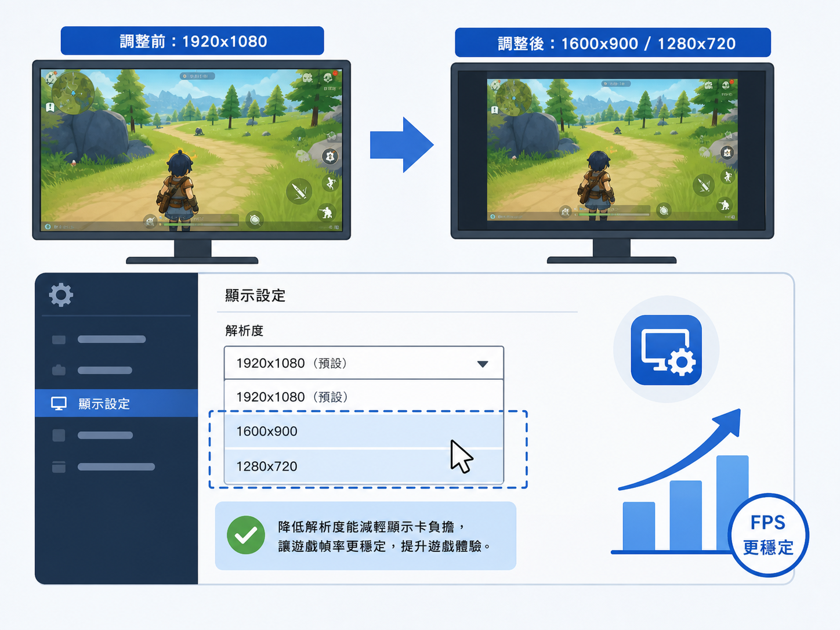Click the green checkmark icon
This screenshot has width=840, height=630.
pos(246,535)
